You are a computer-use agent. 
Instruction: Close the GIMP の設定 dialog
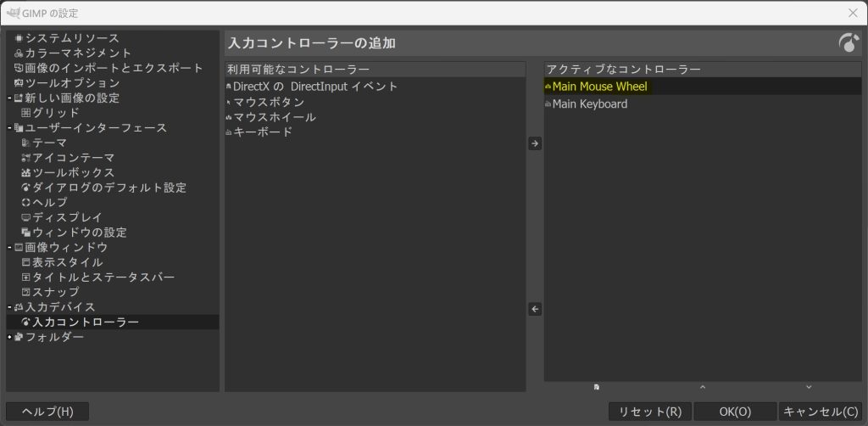click(x=853, y=12)
